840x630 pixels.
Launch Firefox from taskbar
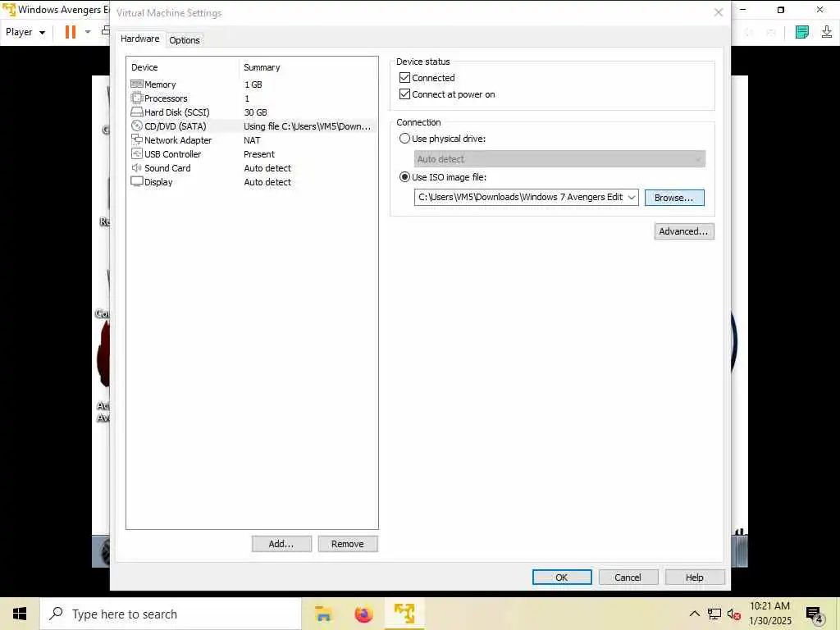(x=363, y=614)
